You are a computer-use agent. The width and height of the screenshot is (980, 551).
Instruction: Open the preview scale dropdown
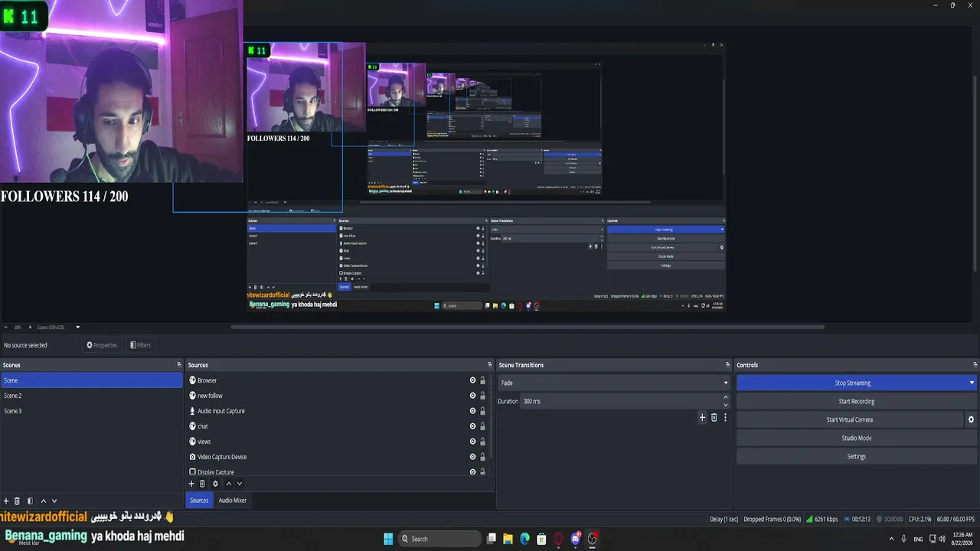[x=77, y=327]
